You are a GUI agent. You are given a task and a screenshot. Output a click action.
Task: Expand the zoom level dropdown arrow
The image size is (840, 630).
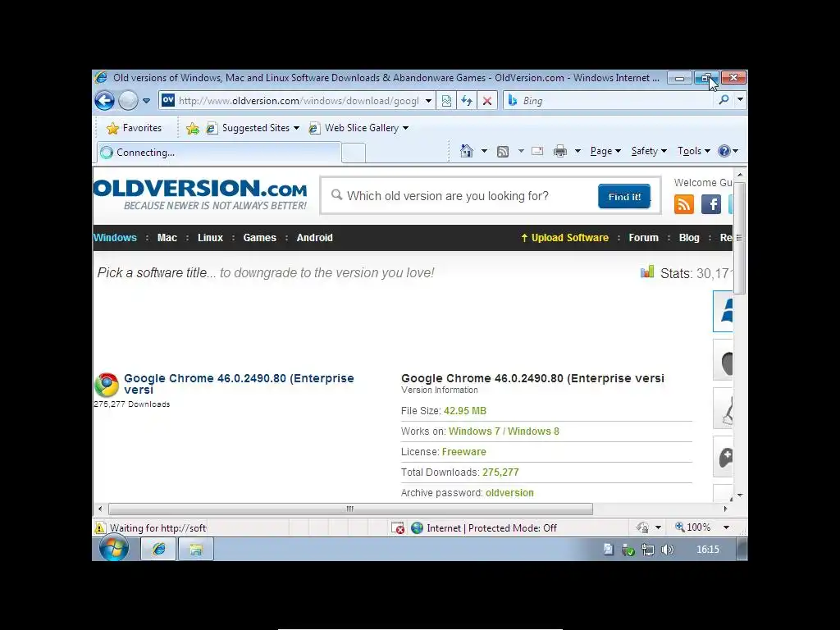pos(727,527)
